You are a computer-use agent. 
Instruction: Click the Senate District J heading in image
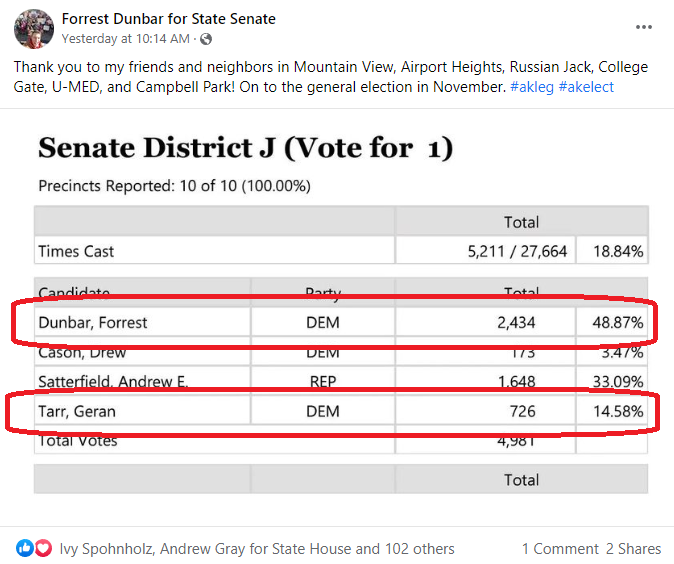pyautogui.click(x=245, y=148)
